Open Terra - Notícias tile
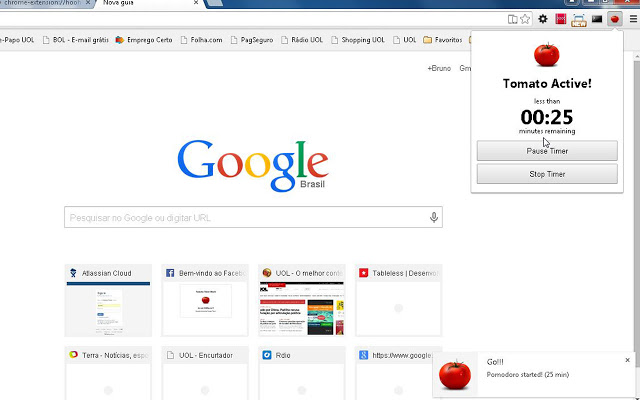The width and height of the screenshot is (640, 400). point(108,373)
